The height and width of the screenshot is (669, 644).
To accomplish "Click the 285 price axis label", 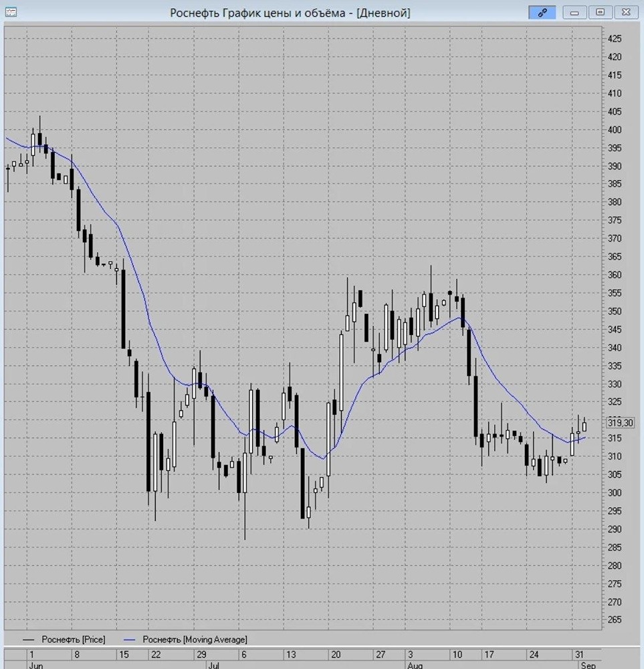I will point(615,547).
